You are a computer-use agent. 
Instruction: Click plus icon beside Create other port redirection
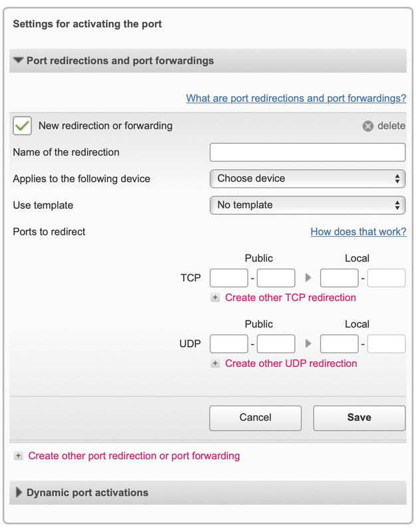pos(19,456)
